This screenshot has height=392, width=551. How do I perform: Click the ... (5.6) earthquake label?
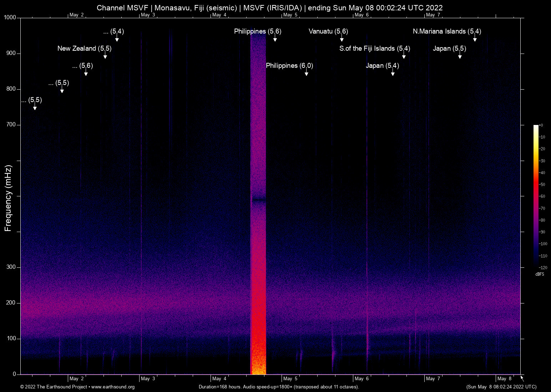83,66
